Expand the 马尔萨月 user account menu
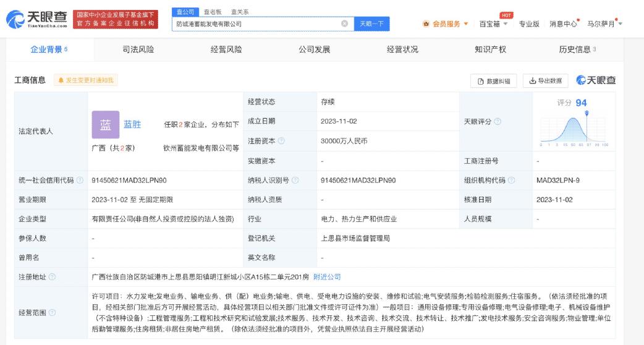Screen dimensions: 644x345 coord(604,24)
